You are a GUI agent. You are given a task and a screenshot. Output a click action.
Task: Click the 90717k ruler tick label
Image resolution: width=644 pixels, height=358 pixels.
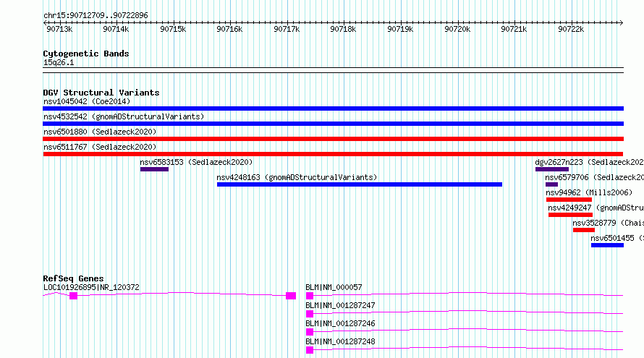click(x=287, y=29)
